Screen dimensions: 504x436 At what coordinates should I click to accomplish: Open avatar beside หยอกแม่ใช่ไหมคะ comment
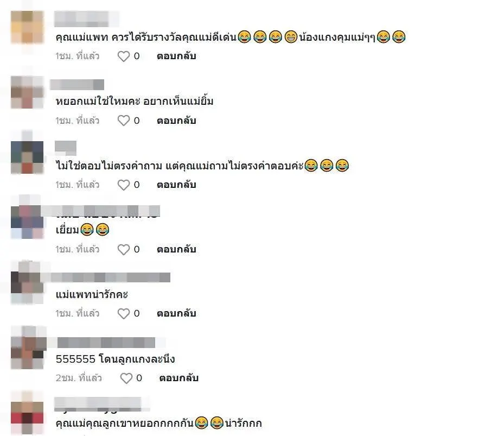coord(27,92)
